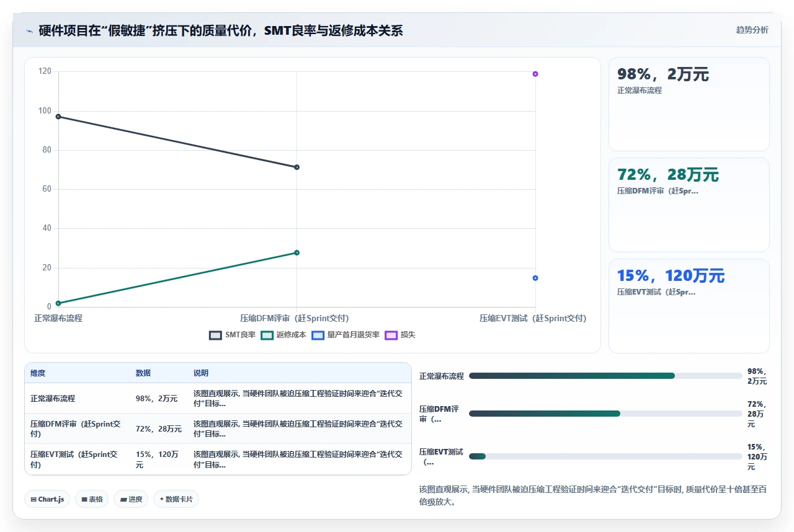Toggle the 量产首月退货率 legend swatch
The image size is (794, 532).
click(318, 335)
